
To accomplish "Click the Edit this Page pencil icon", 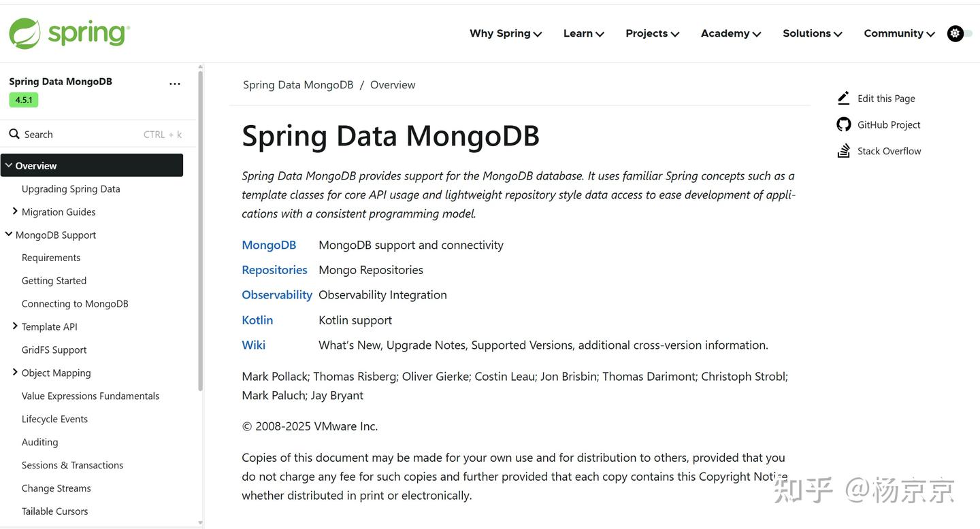I will [843, 97].
